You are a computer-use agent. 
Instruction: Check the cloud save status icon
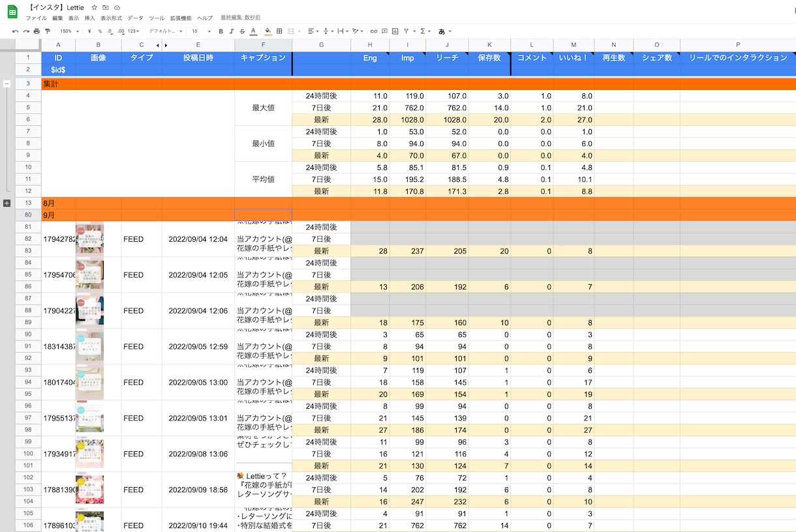click(117, 7)
